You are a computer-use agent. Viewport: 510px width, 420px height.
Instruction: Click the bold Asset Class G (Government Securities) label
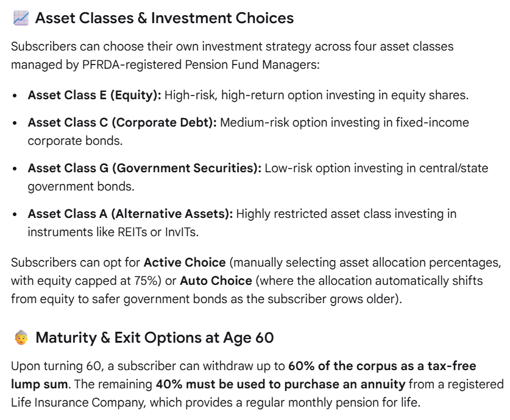[x=144, y=168]
